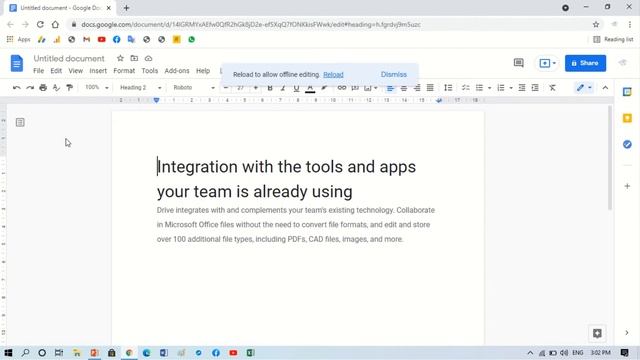
Task: Click the Redo arrow in toolbar
Action: coord(30,88)
